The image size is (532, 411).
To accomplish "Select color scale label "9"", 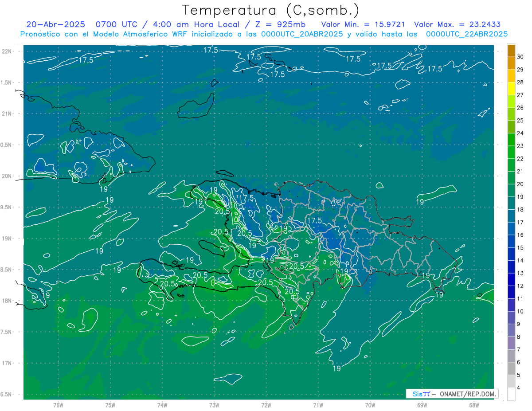I will (x=519, y=324).
